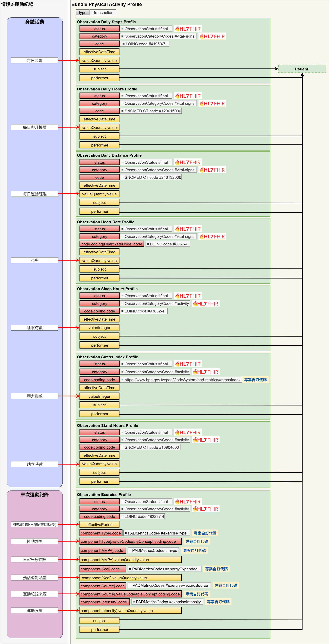
Task: Click HL7 FHIR logo beside Stand Hours status
Action: (188, 432)
